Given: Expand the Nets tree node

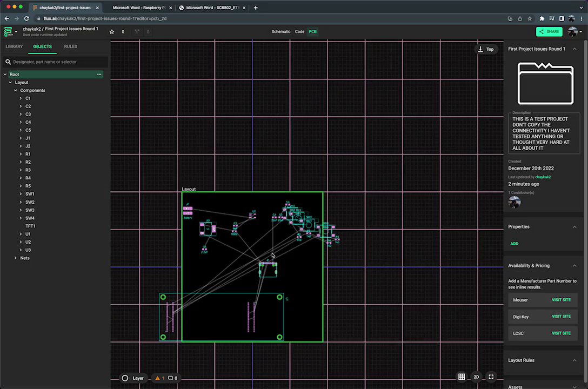Looking at the screenshot, I should tap(15, 258).
